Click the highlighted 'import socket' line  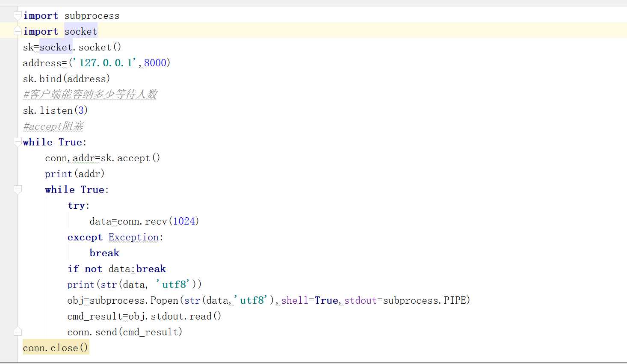pyautogui.click(x=60, y=32)
